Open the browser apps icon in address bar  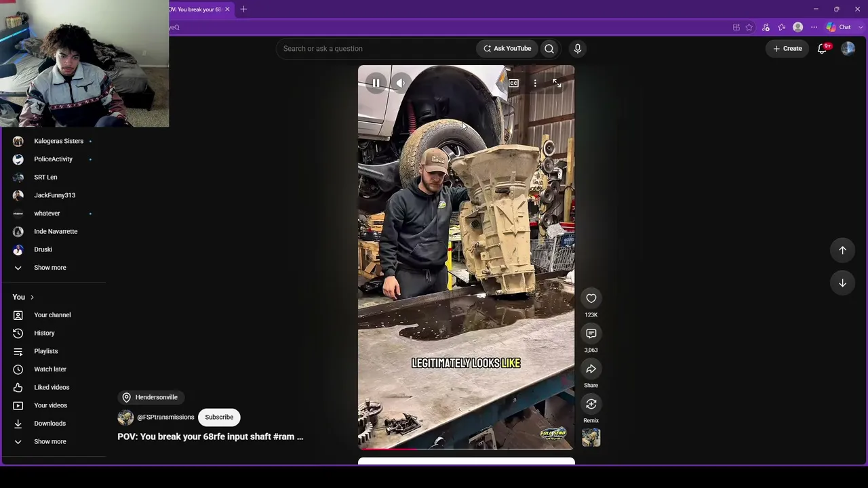(736, 27)
